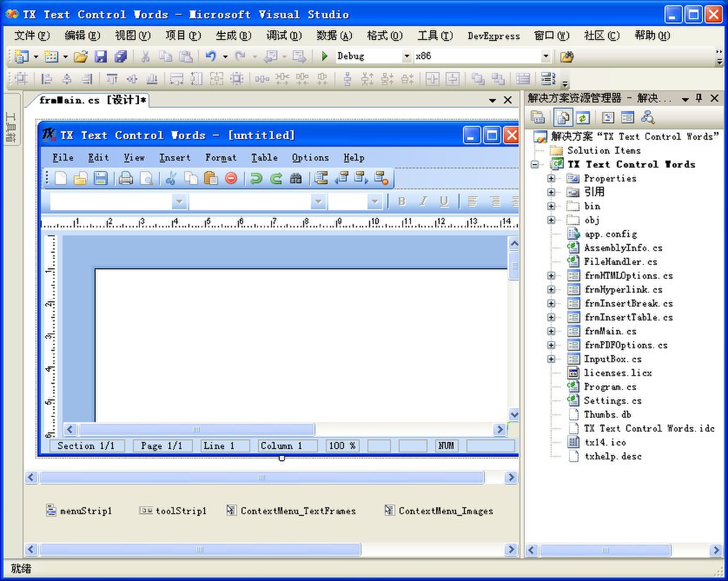
Task: Open the Insert menu in the form
Action: 175,158
